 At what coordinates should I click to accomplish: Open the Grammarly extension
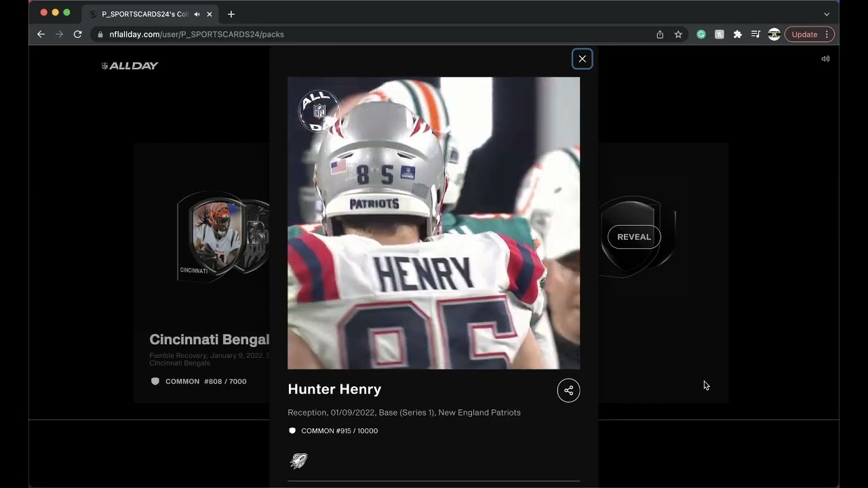click(701, 35)
